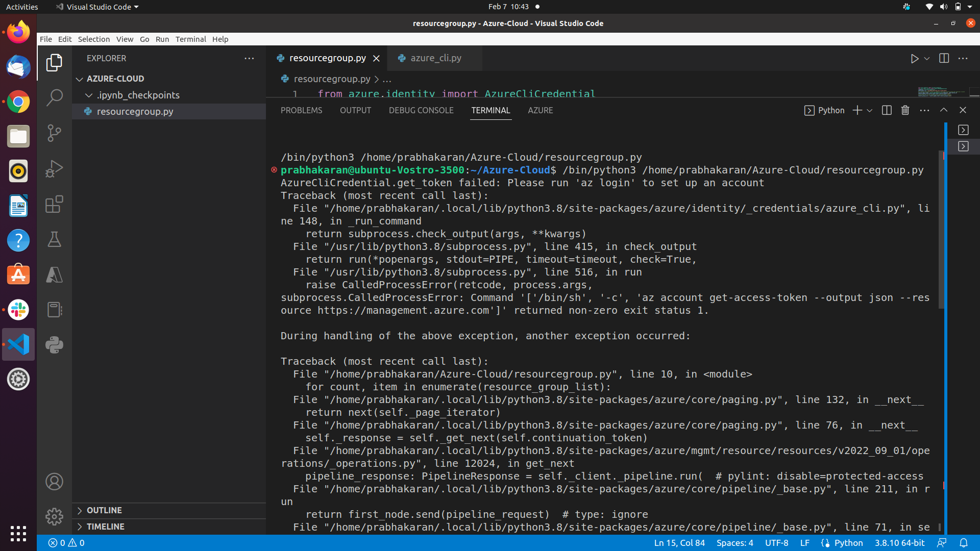Maximize terminal panel size with chevron
Screen dimensions: 980x551
point(943,110)
